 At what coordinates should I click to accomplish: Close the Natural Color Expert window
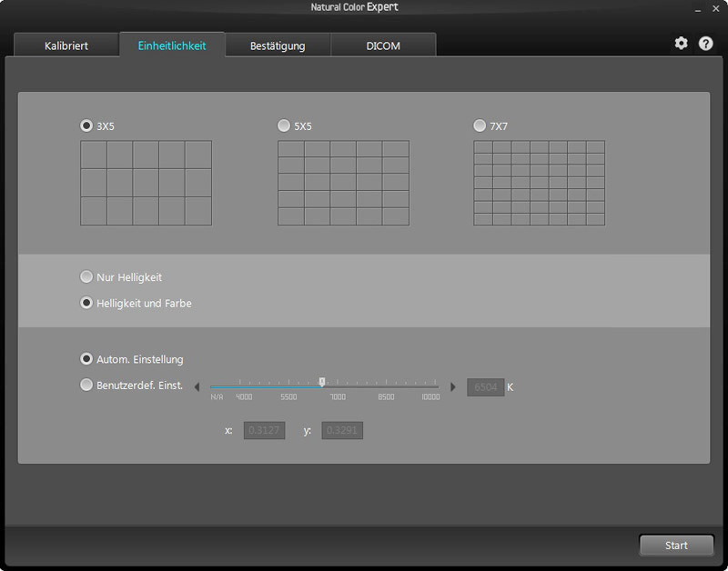coord(716,9)
